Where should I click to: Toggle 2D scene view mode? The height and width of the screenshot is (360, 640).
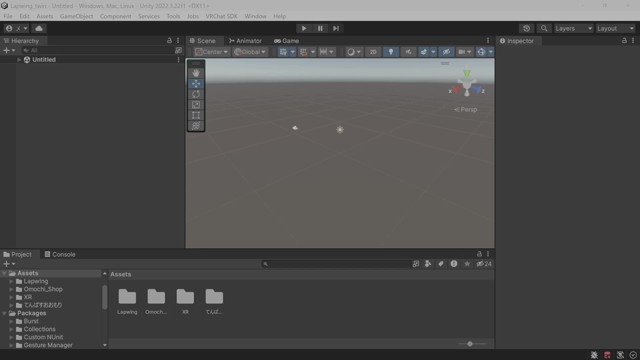[x=373, y=52]
